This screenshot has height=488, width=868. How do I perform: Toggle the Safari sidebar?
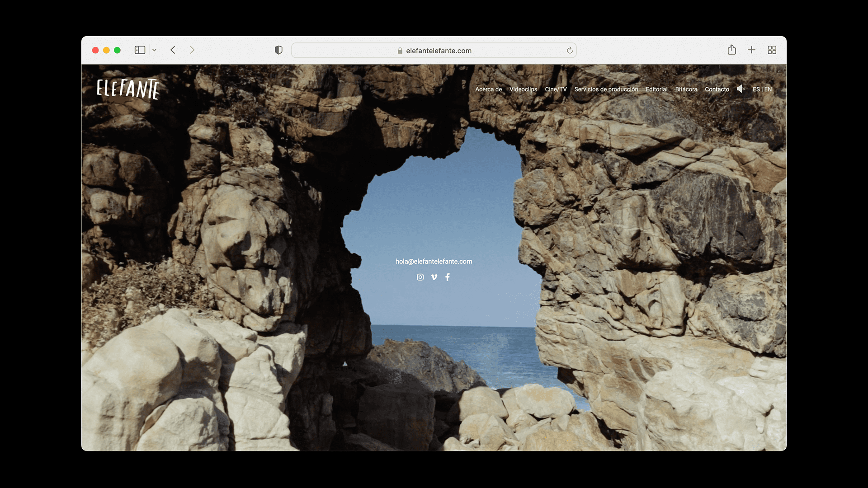(x=140, y=50)
